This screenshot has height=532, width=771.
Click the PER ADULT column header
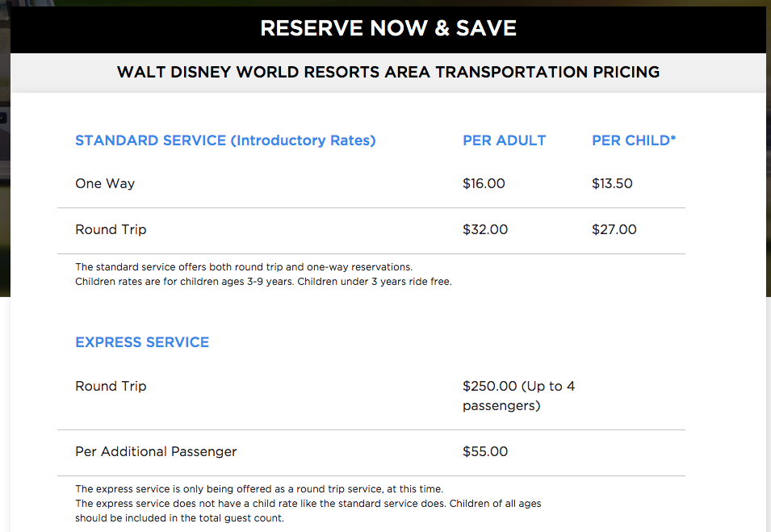coord(504,140)
